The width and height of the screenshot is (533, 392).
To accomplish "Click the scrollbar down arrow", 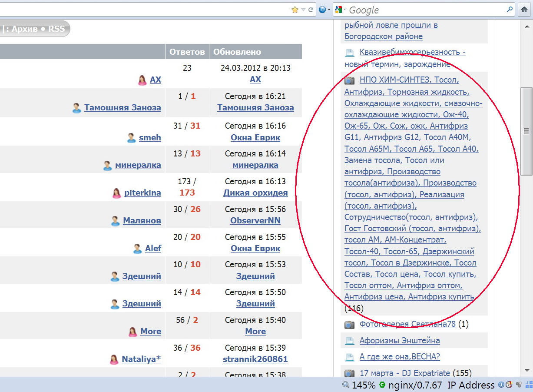I will pyautogui.click(x=526, y=371).
